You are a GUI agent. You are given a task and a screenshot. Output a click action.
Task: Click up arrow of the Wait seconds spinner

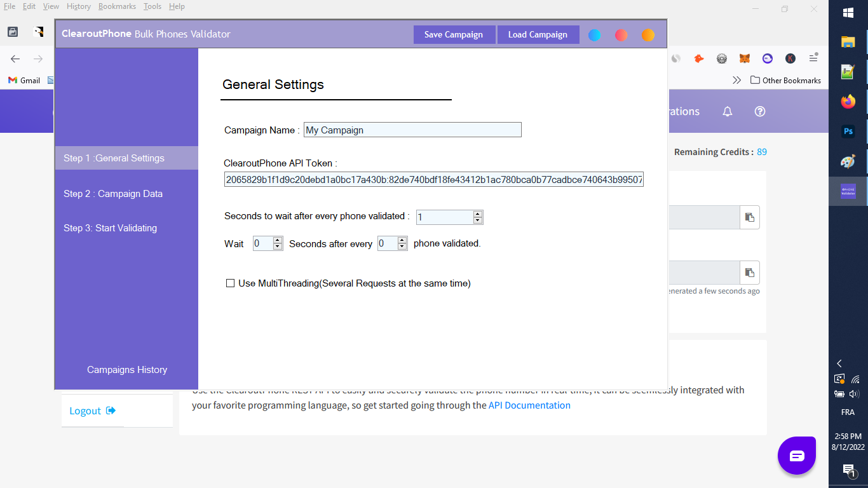277,240
